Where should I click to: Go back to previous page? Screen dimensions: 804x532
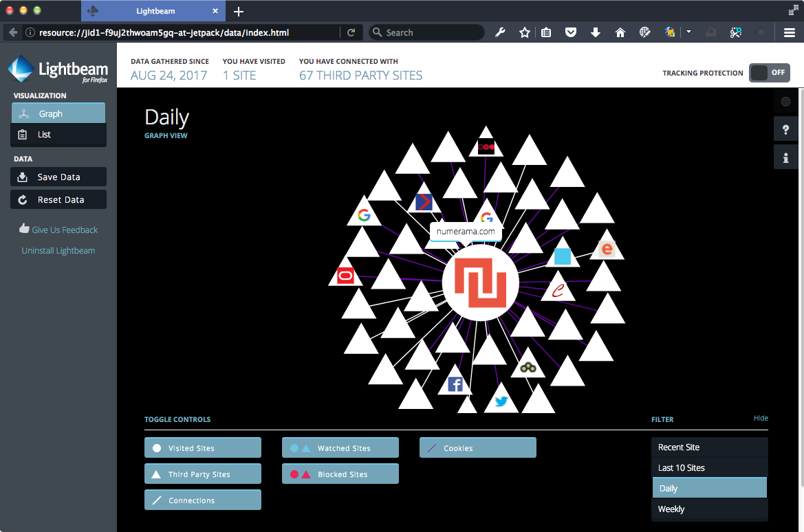(13, 32)
